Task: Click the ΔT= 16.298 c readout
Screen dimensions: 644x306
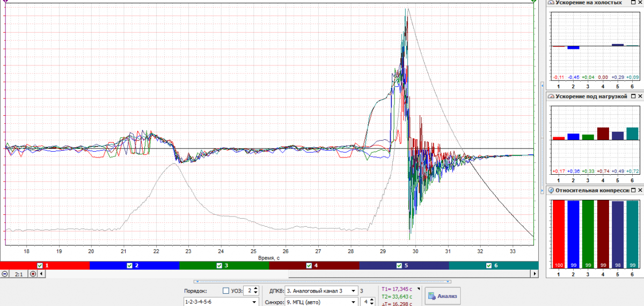Action: click(x=397, y=304)
